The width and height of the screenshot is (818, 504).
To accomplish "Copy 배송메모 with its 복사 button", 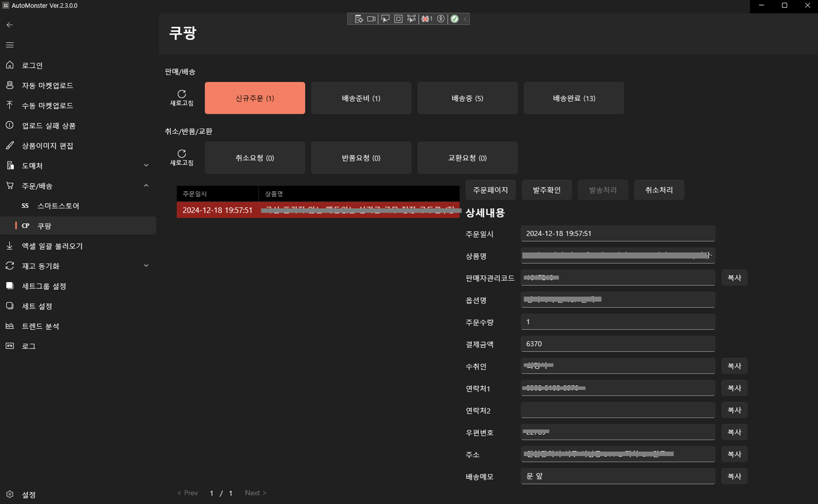I will pos(734,476).
